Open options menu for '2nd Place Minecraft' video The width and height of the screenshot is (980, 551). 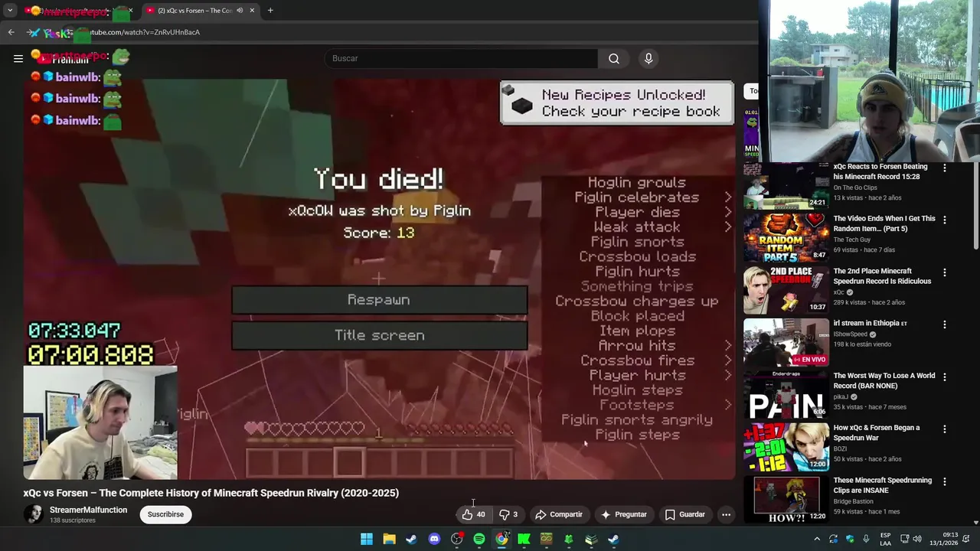coord(944,272)
